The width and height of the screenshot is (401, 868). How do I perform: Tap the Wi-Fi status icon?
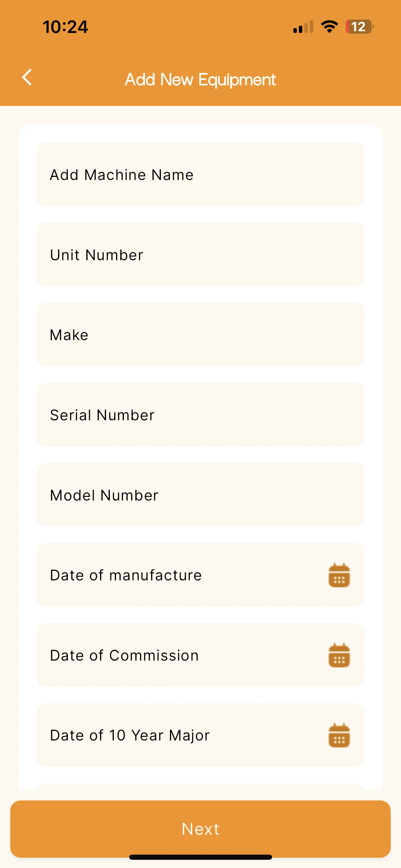coord(329,27)
